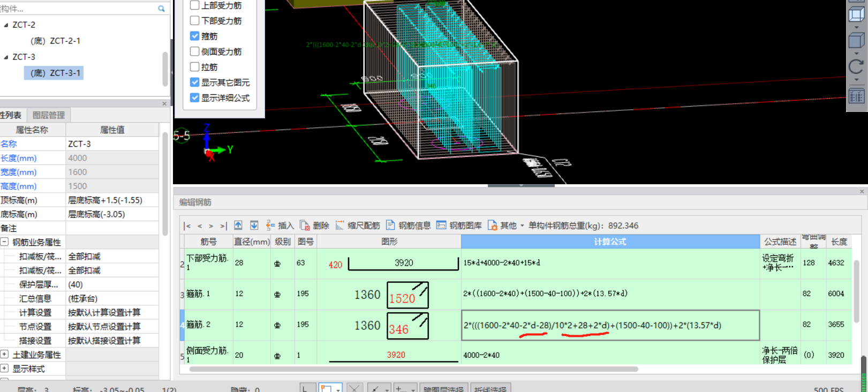868x392 pixels.
Task: Enable 拉筋 checkbox
Action: pyautogui.click(x=195, y=67)
